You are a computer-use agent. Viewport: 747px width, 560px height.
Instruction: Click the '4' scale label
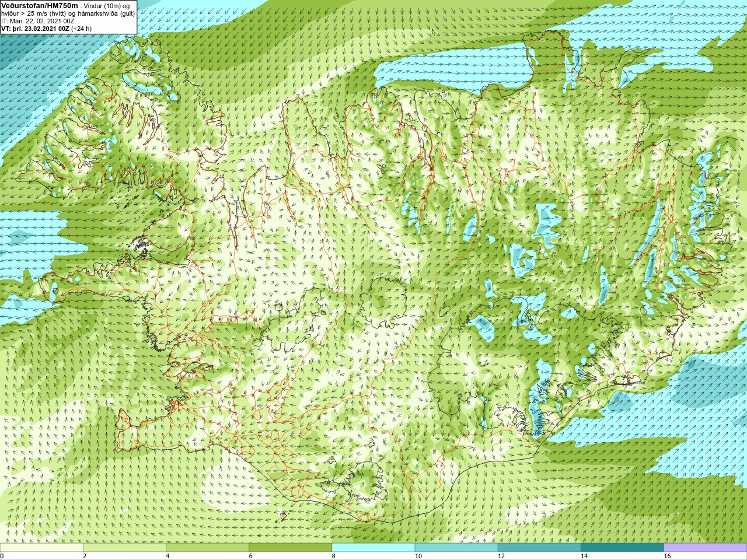167,556
